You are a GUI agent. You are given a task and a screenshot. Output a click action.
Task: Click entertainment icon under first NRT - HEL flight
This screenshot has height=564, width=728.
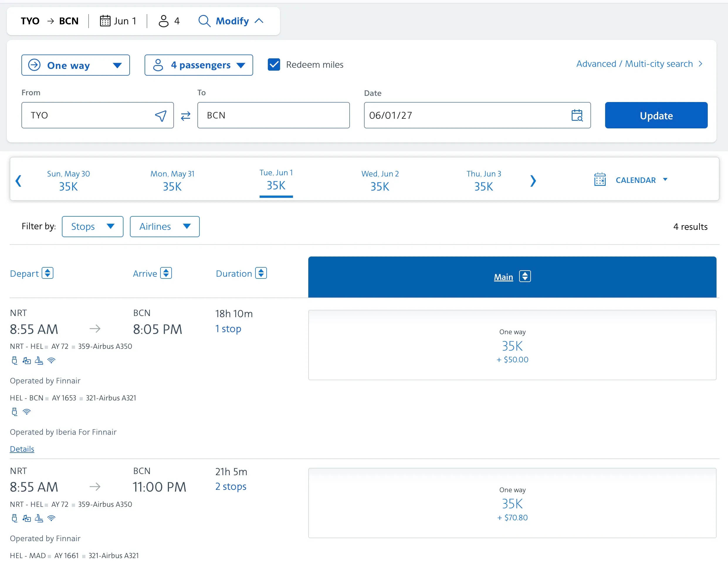(27, 361)
